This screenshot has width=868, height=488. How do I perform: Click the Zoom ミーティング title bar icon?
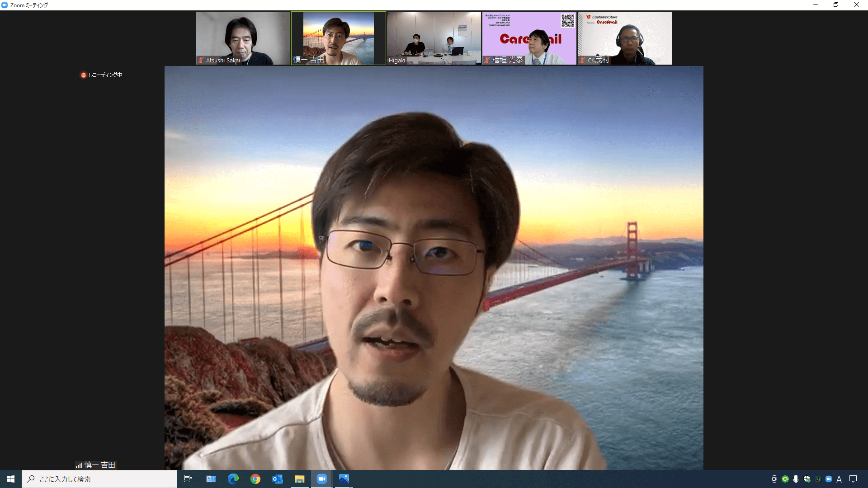click(5, 5)
